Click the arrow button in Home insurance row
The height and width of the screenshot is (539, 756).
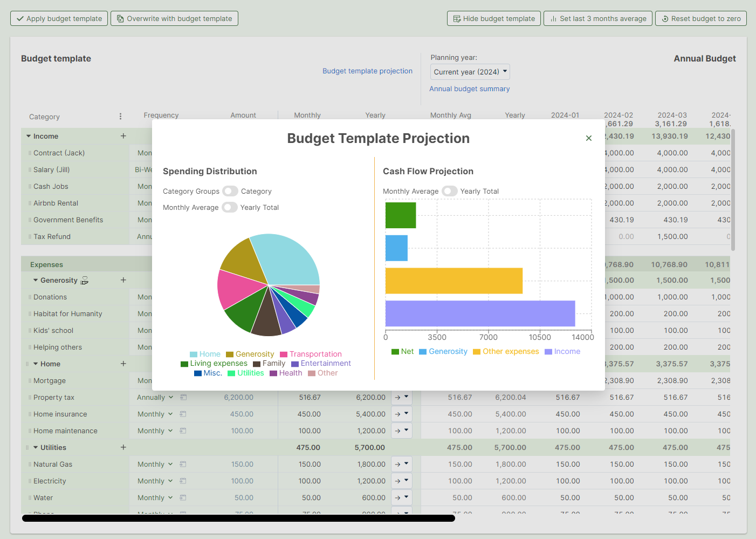point(397,414)
